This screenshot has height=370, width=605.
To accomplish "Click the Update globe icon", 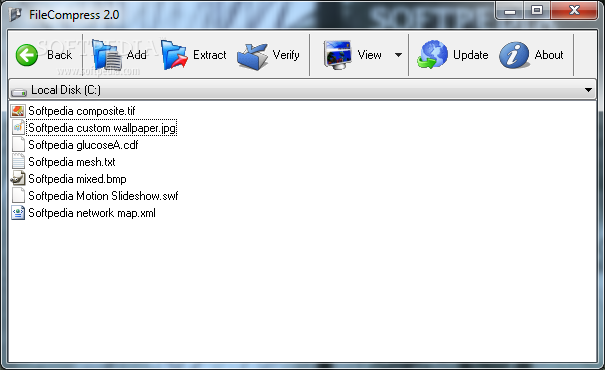I will [432, 55].
